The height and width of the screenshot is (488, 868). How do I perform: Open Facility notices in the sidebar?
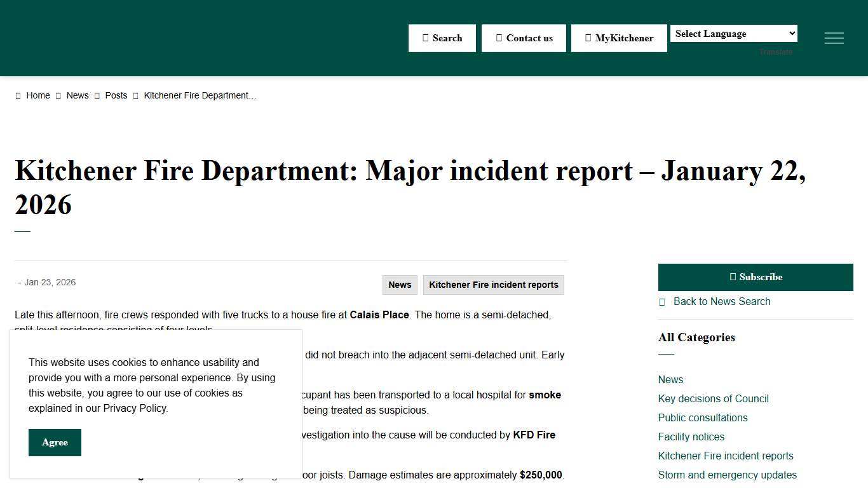pos(691,437)
